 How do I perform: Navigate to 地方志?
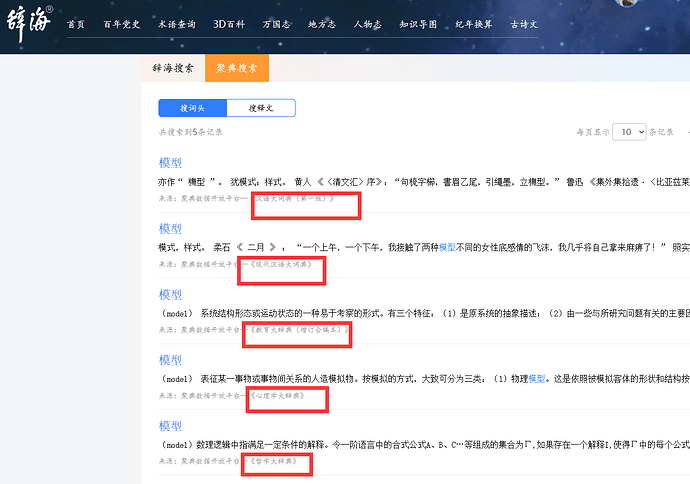pyautogui.click(x=323, y=22)
